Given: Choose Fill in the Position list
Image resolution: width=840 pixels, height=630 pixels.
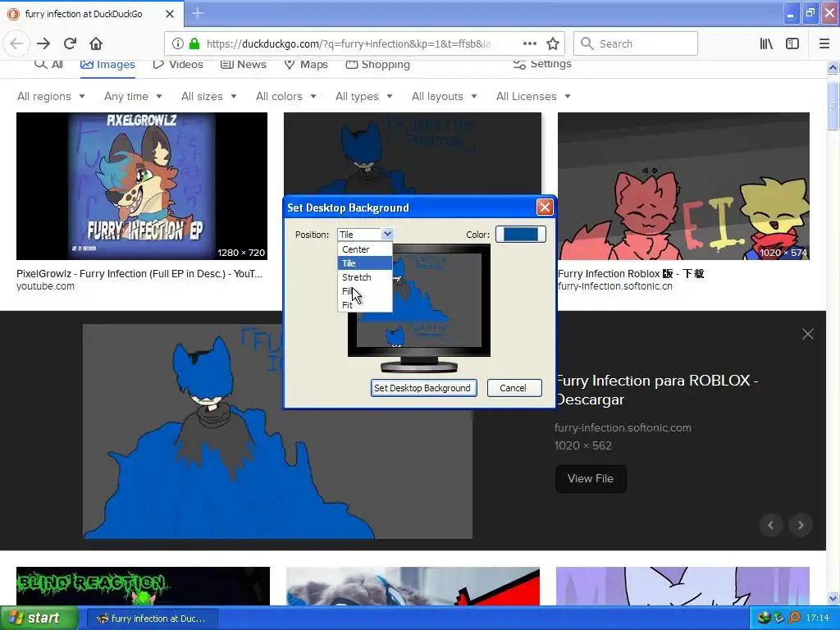Looking at the screenshot, I should tap(365, 291).
